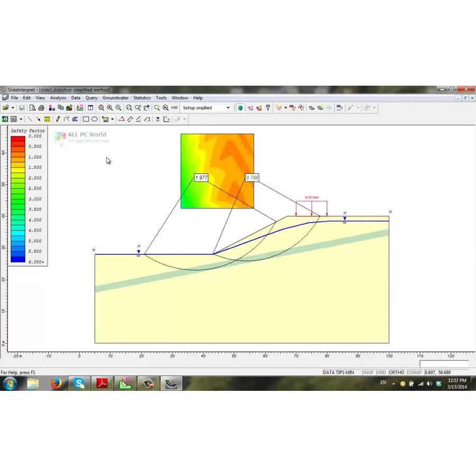Open the Window menu
Viewport: 476px width, 476px height.
pyautogui.click(x=180, y=98)
